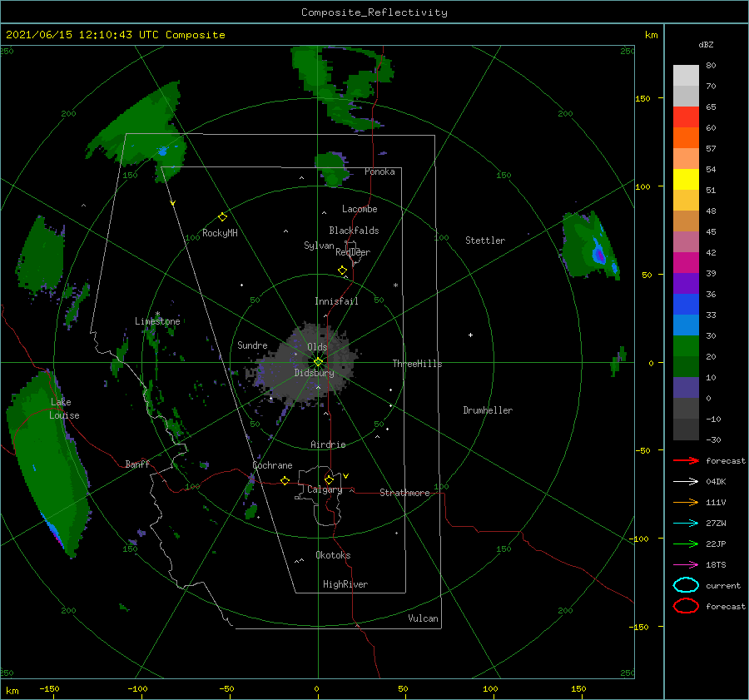The image size is (749, 700).
Task: Click the Composite_Reflectivity title
Action: (x=374, y=12)
